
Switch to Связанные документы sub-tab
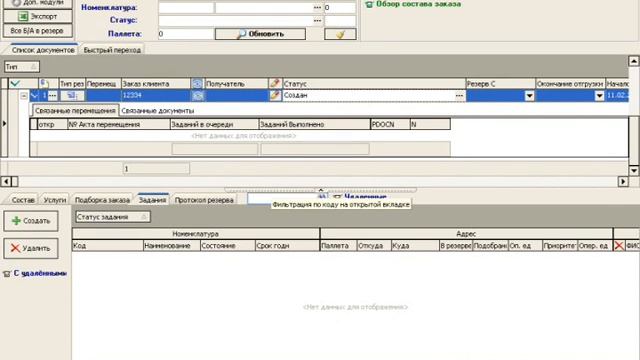pyautogui.click(x=158, y=111)
